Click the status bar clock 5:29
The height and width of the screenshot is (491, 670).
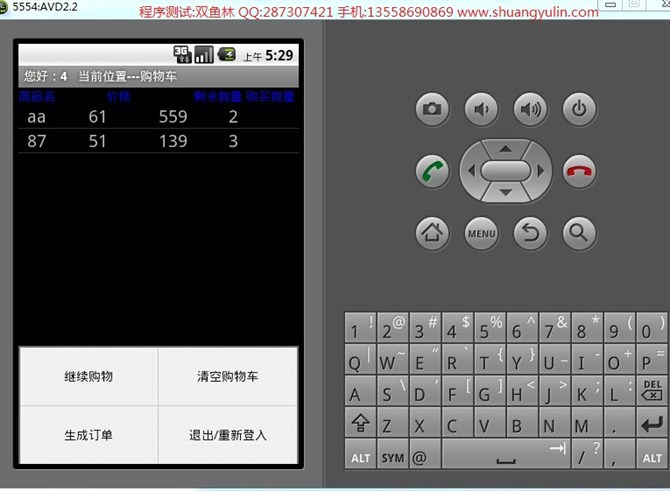coord(279,55)
